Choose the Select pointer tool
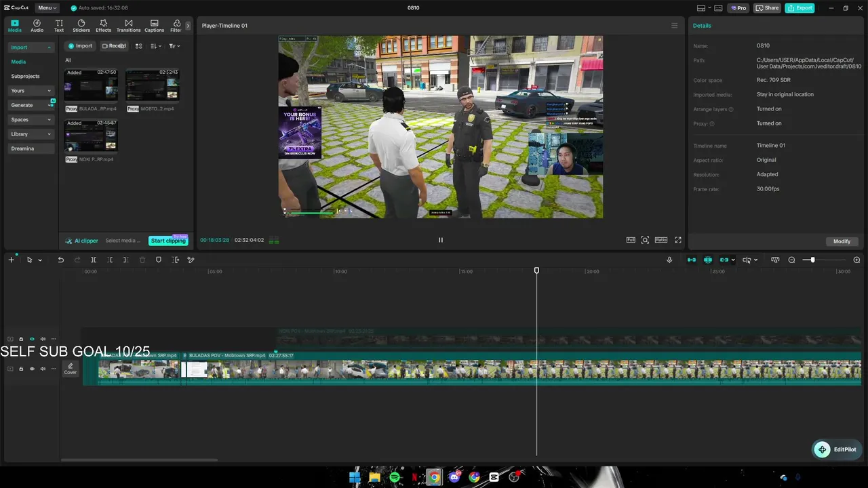Viewport: 868px width, 488px height. 29,260
